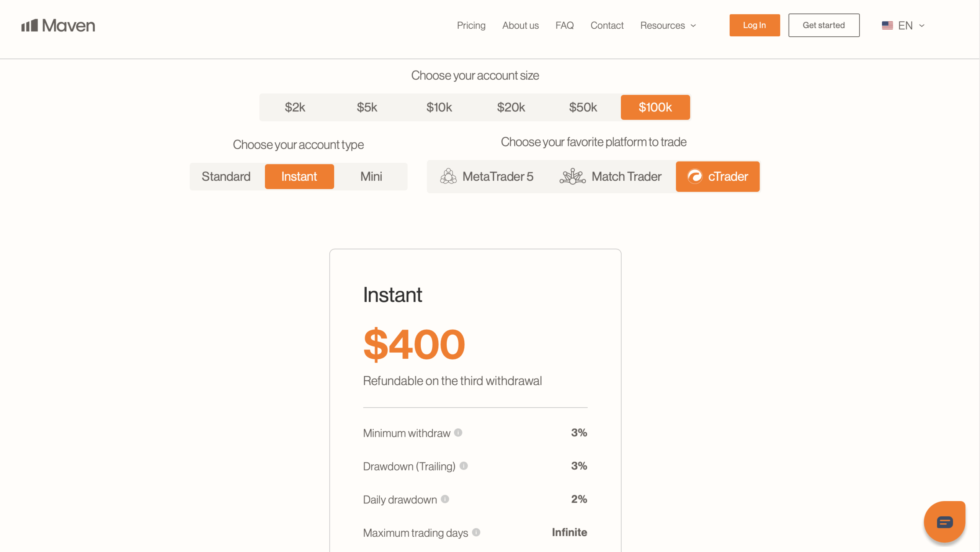This screenshot has width=980, height=552.
Task: Click the info icon next to Maximum trading days
Action: (x=476, y=532)
